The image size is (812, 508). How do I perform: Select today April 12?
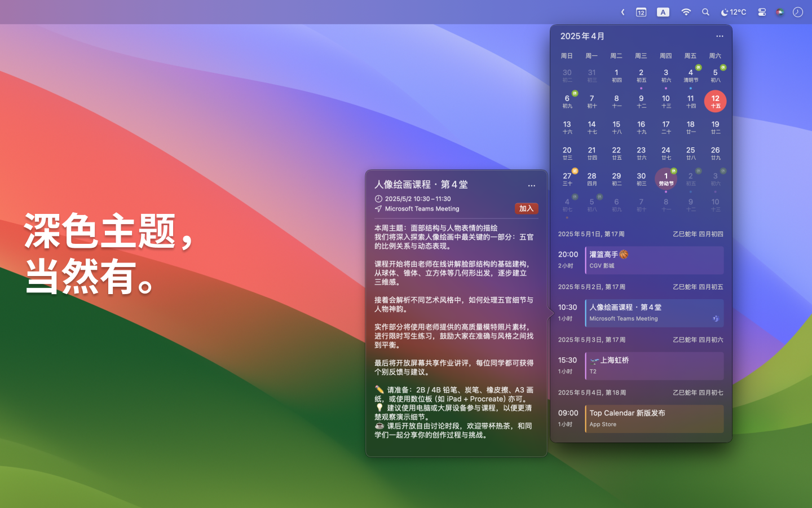click(x=715, y=102)
